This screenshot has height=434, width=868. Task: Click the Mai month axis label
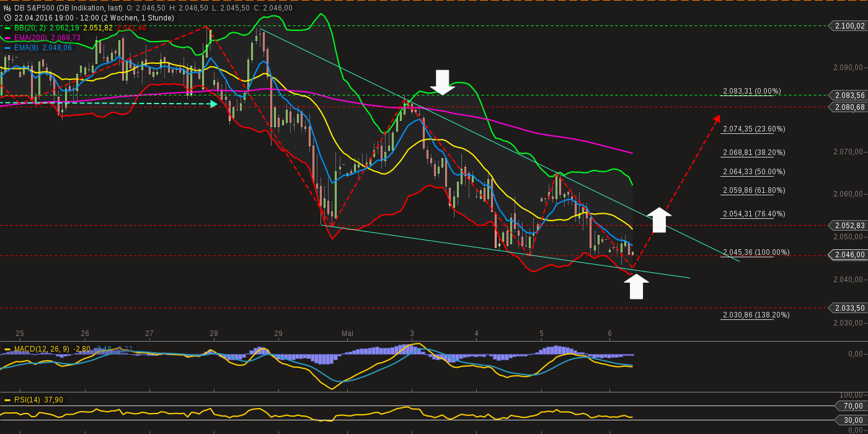(x=347, y=334)
